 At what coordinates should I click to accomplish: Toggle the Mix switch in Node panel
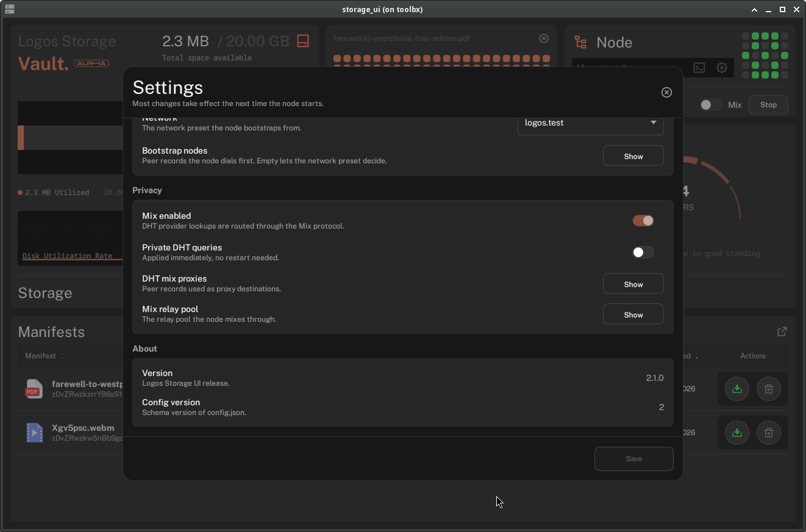coord(710,105)
